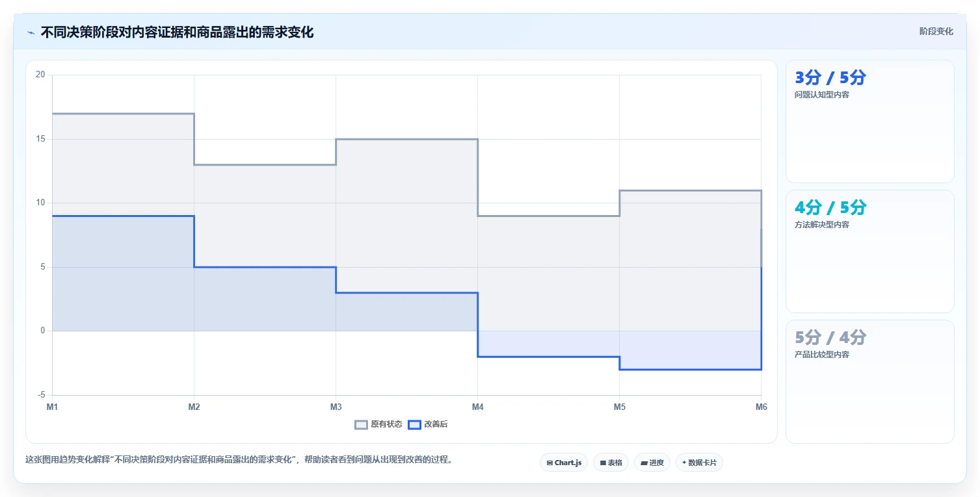The width and height of the screenshot is (980, 497).
Task: Select the Chart.js tag chip
Action: (x=564, y=463)
